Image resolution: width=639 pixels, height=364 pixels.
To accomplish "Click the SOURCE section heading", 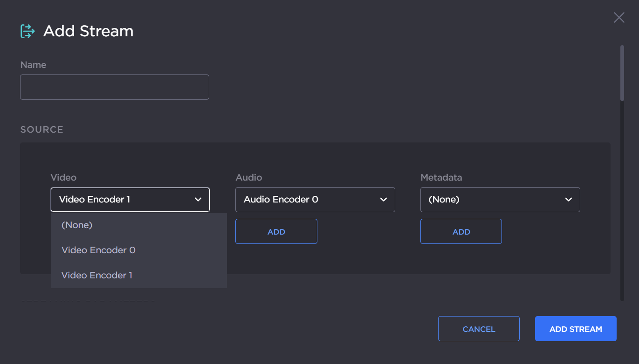I will click(41, 129).
